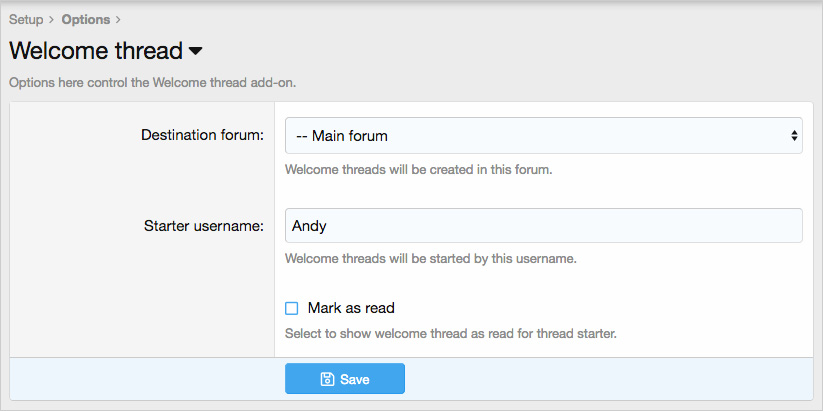
Task: Go to Setup in the breadcrumb
Action: click(x=26, y=19)
